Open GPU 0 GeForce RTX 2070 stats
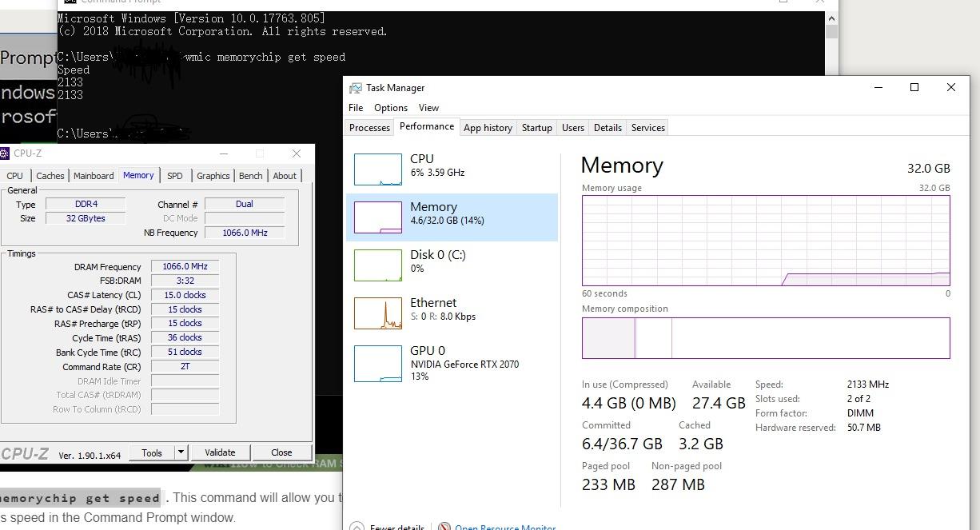The image size is (980, 530). [452, 362]
